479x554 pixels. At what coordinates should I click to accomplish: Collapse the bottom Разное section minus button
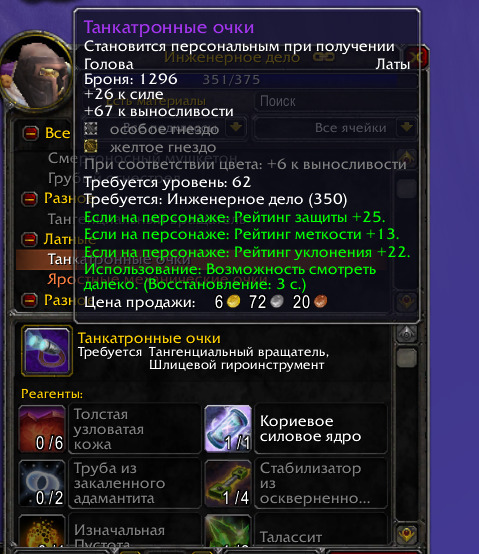pyautogui.click(x=29, y=300)
